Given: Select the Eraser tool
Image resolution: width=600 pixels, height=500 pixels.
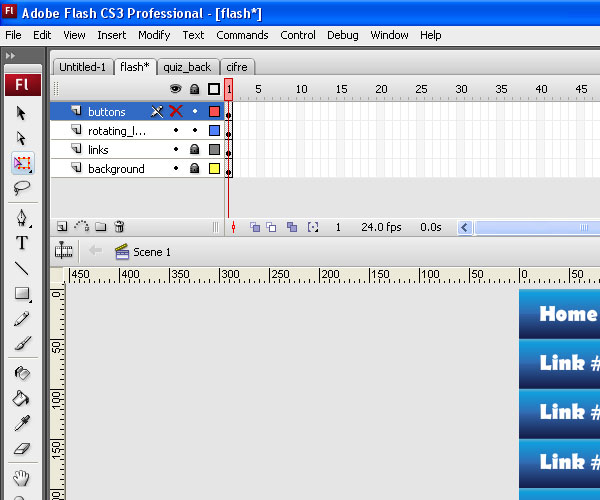Looking at the screenshot, I should coord(22,448).
